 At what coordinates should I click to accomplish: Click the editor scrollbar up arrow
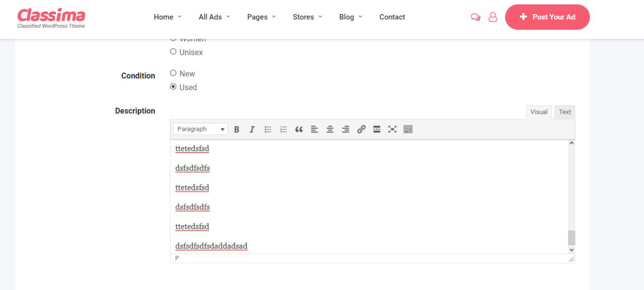(x=572, y=143)
